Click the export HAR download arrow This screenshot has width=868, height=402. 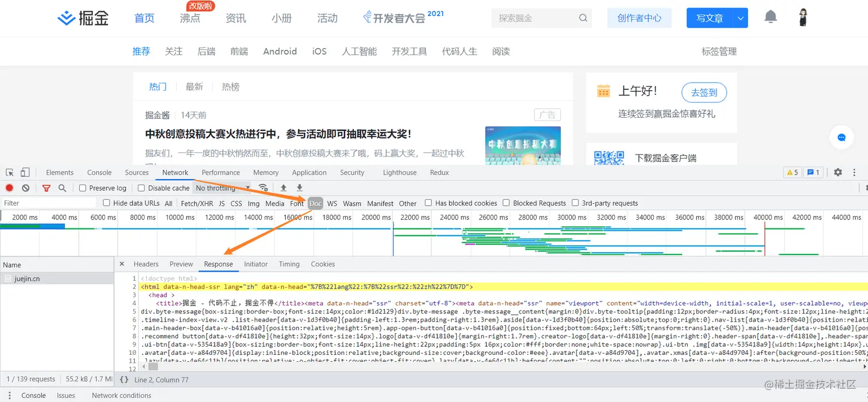(x=299, y=188)
